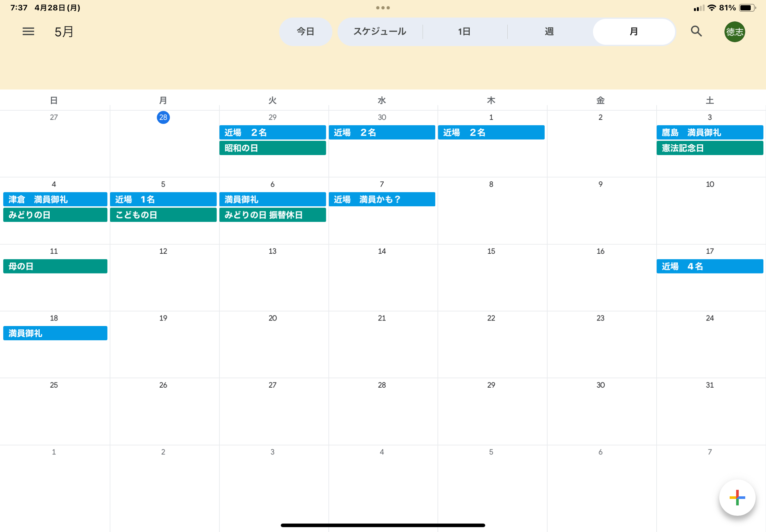This screenshot has height=532, width=766.
Task: Open 鷹島 満員御礼 event on May 3
Action: pos(710,132)
